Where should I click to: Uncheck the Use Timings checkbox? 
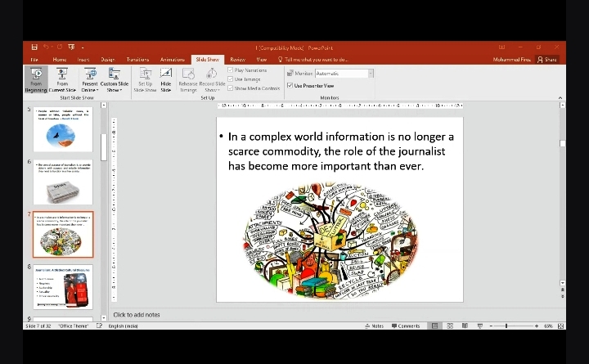point(231,79)
